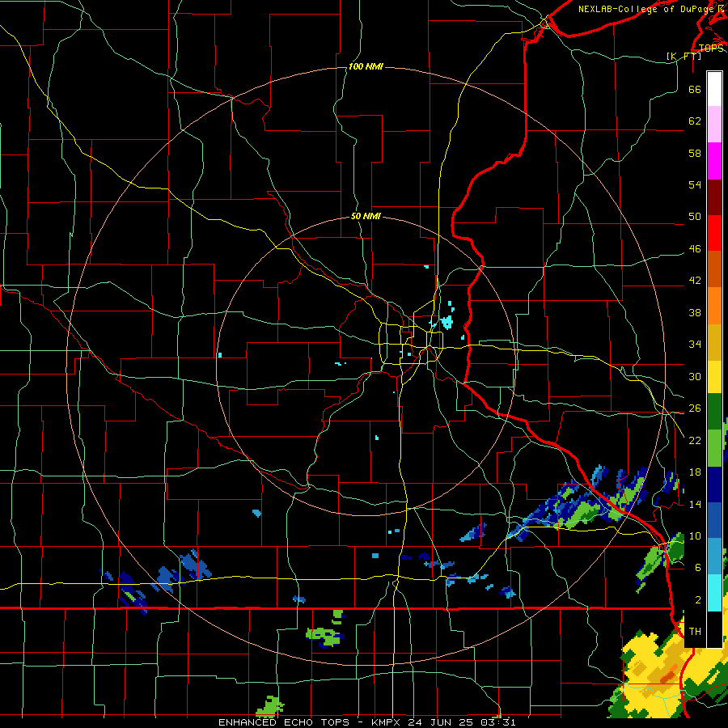
Task: Click the legend value "42"
Action: [695, 281]
